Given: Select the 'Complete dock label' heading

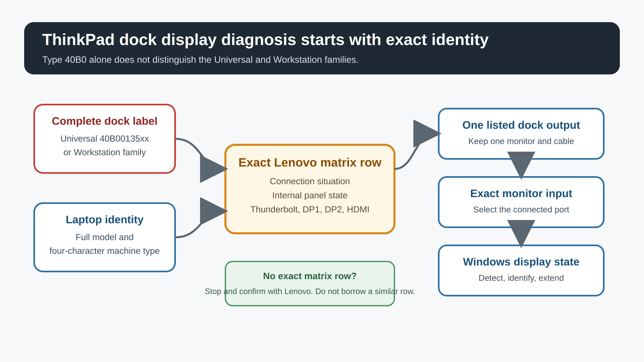Looking at the screenshot, I should point(105,121).
